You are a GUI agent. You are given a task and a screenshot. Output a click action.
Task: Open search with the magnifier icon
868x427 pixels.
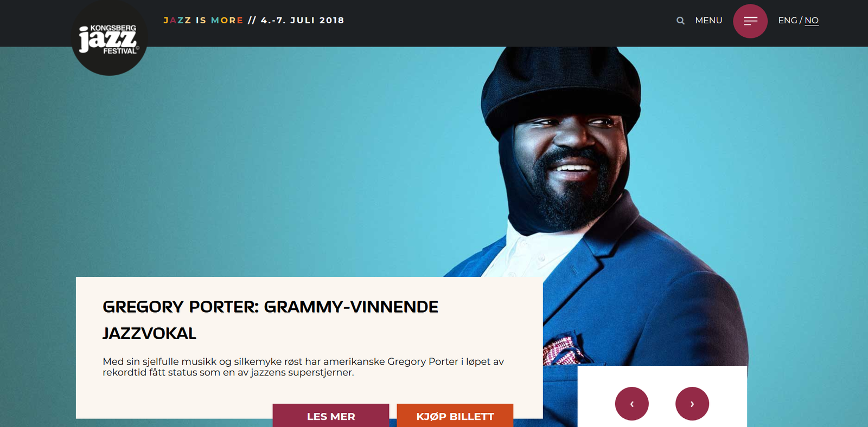pyautogui.click(x=680, y=21)
